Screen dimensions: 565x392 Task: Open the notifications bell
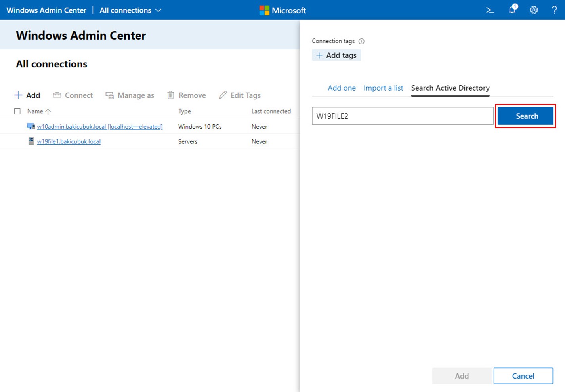pyautogui.click(x=512, y=10)
